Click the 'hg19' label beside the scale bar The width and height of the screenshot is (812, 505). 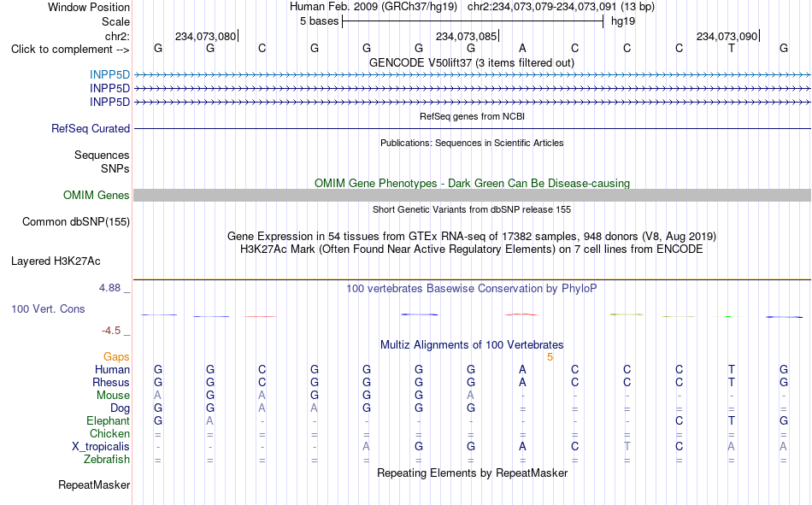pos(623,21)
